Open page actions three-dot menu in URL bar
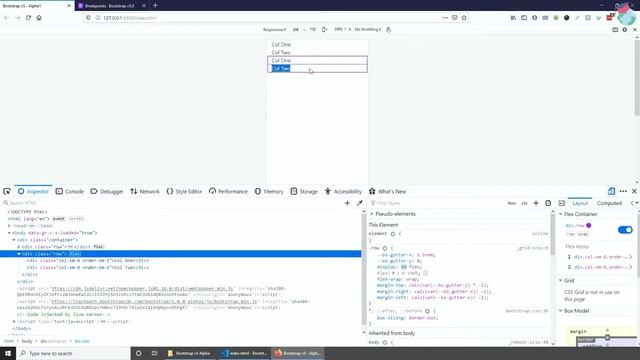Viewport: 640px width, 360px height. pyautogui.click(x=445, y=18)
